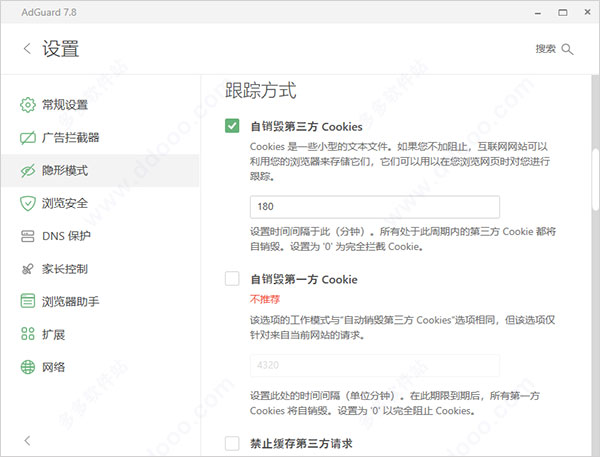
Task: Click the red 不推荐 warning text
Action: (265, 299)
